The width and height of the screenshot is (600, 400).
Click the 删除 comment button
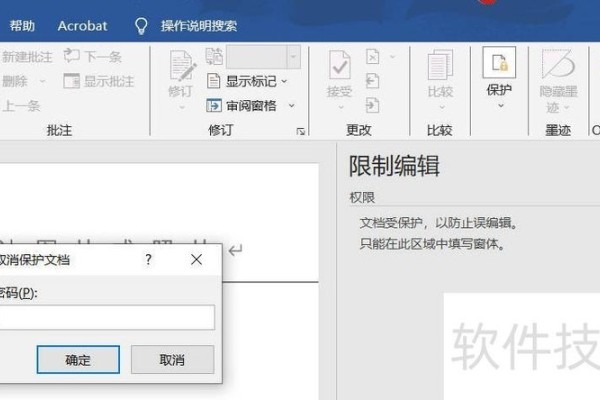[15, 81]
